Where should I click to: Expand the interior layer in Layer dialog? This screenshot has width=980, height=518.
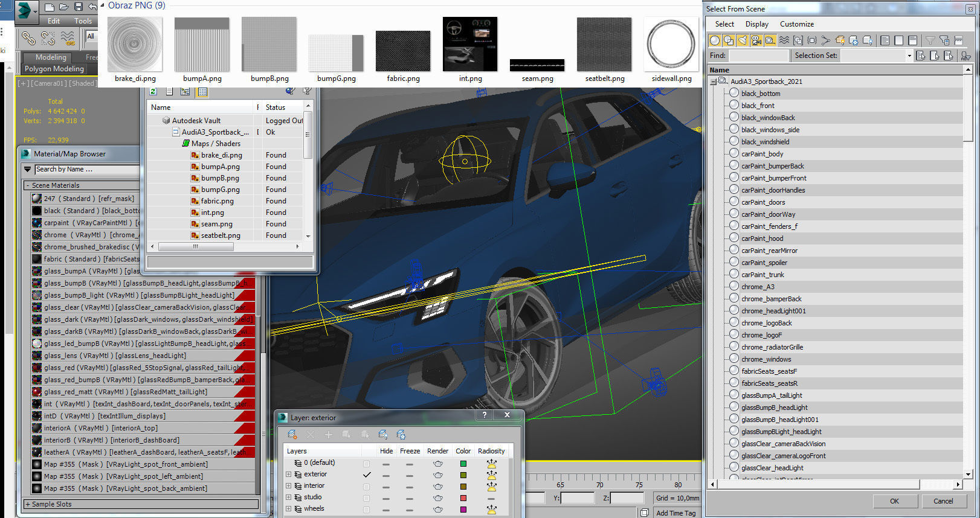tap(289, 486)
